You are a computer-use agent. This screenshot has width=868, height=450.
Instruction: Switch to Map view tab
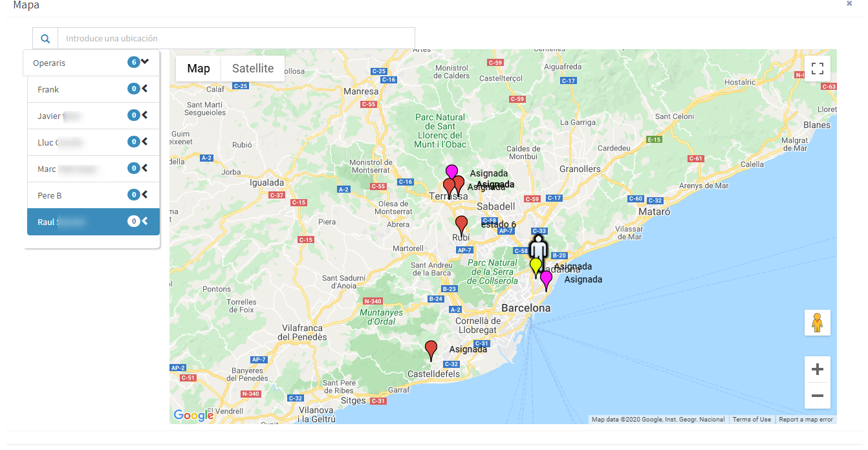pos(199,69)
